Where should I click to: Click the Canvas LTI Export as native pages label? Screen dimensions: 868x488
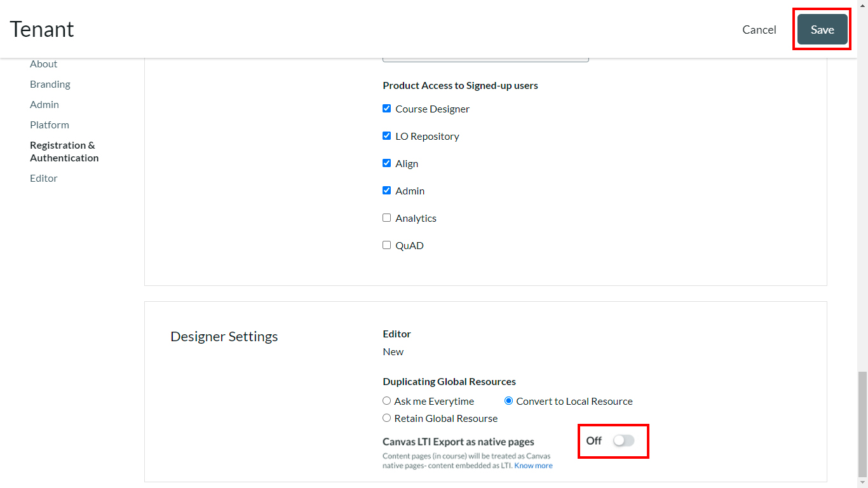coord(458,442)
